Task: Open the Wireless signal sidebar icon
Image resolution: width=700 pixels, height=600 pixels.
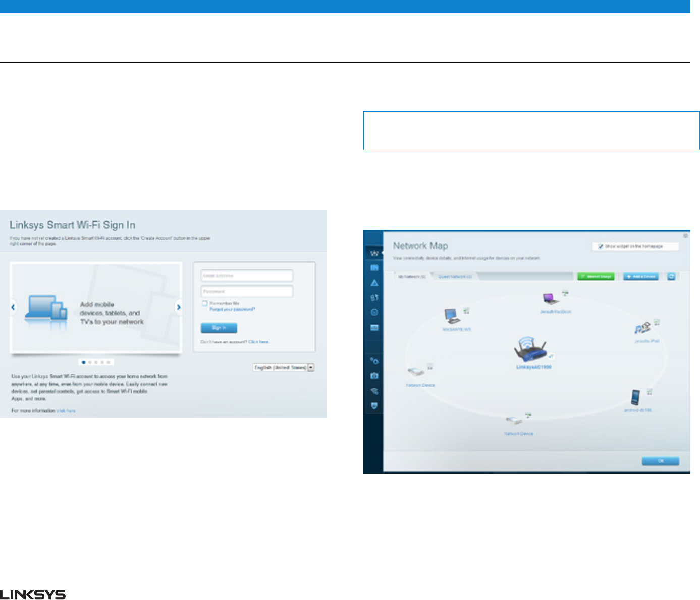Action: (x=374, y=391)
